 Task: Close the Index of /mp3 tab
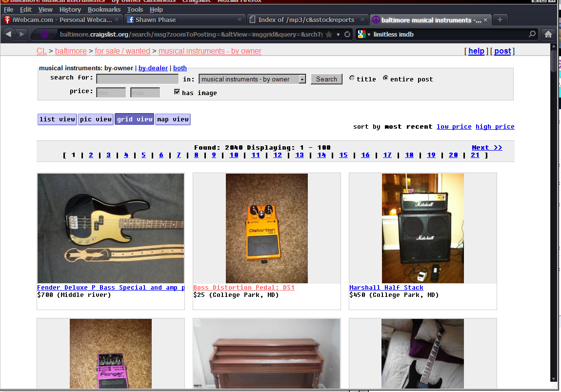point(362,20)
